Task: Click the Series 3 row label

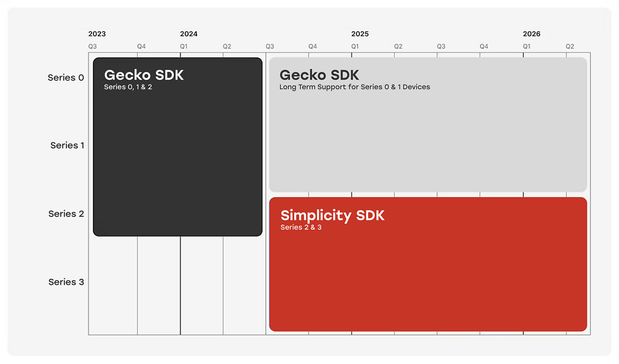Action: click(66, 282)
